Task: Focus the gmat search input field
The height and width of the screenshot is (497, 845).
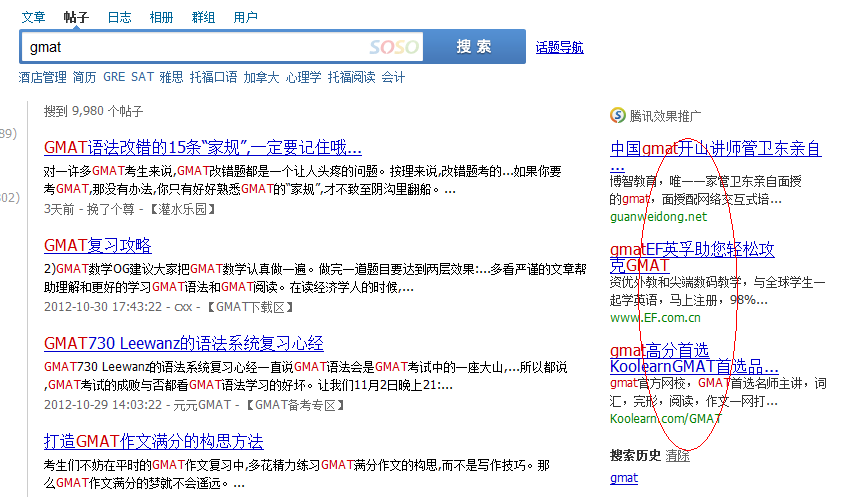Action: 221,47
